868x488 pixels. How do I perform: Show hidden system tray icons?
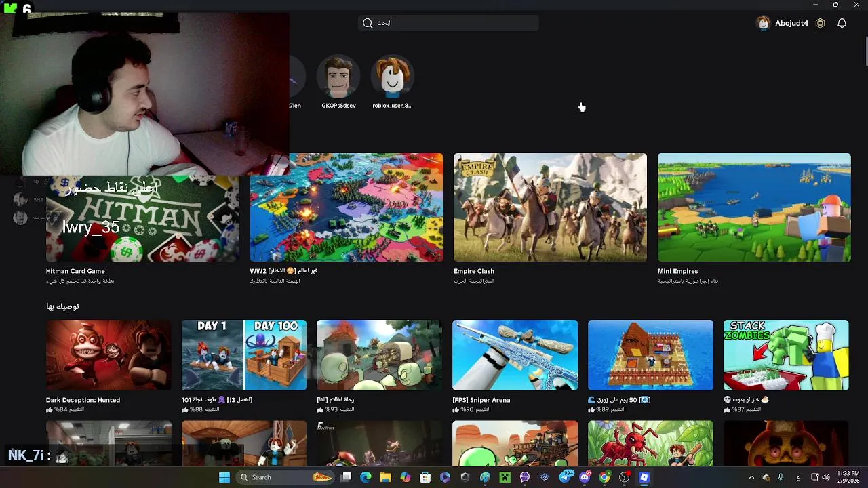pyautogui.click(x=751, y=477)
